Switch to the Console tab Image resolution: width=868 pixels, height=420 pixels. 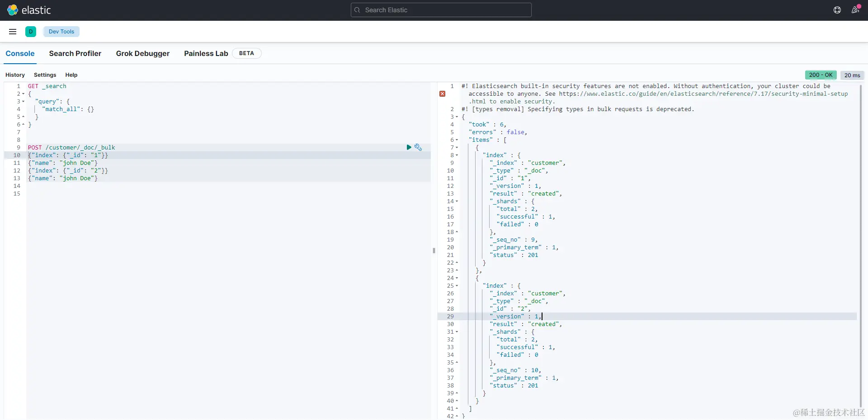point(20,53)
